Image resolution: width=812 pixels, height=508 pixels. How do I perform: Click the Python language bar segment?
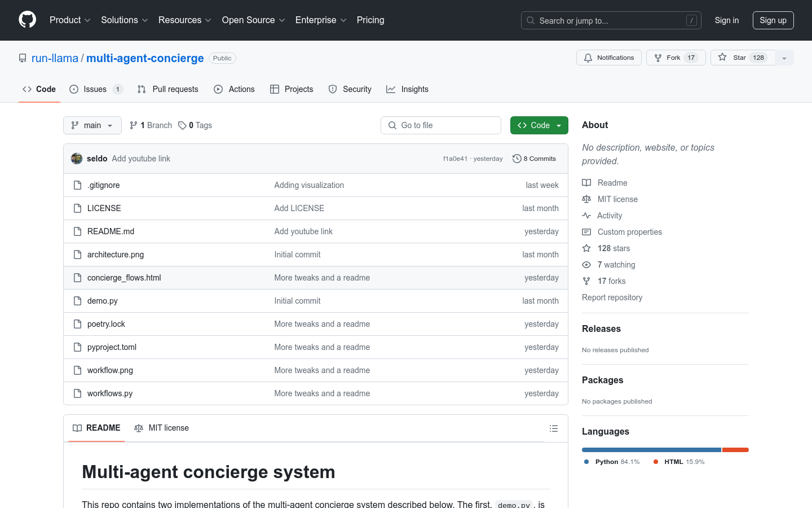pyautogui.click(x=651, y=450)
